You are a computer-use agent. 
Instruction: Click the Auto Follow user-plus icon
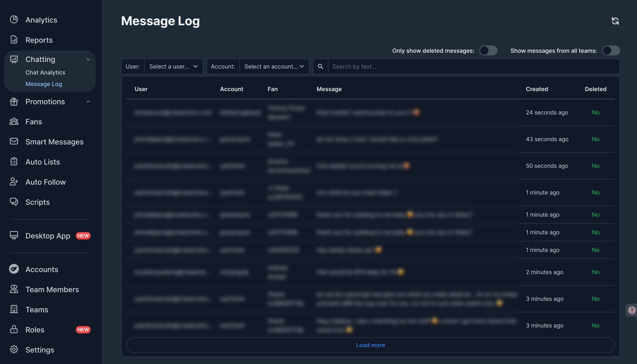coord(14,182)
